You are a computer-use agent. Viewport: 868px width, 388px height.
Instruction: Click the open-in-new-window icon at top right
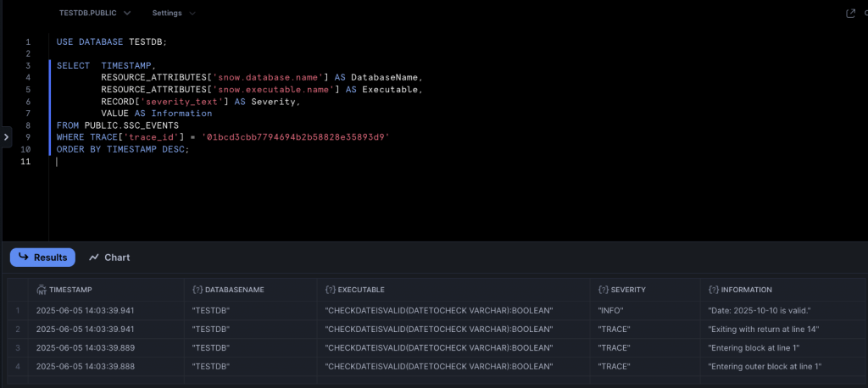pos(850,14)
